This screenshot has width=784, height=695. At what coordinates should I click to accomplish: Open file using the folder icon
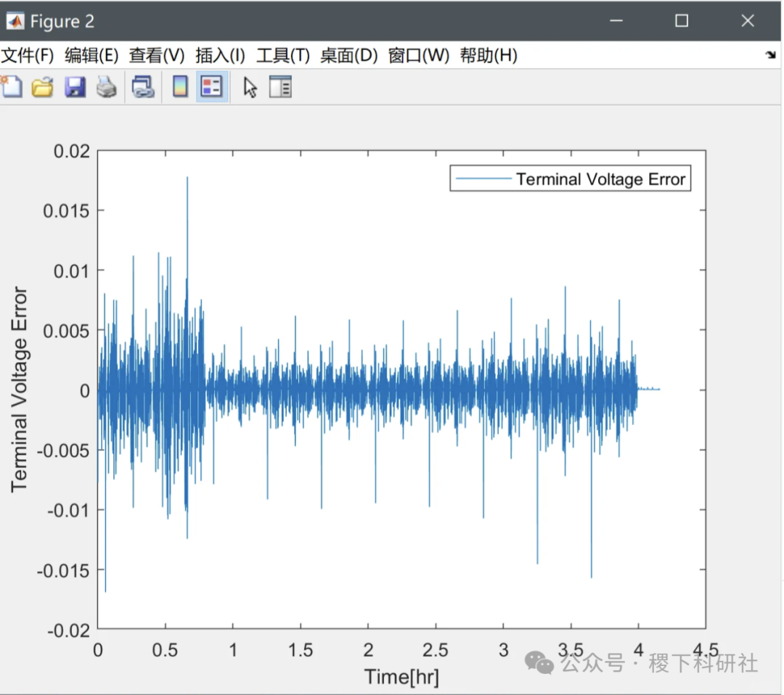point(43,87)
